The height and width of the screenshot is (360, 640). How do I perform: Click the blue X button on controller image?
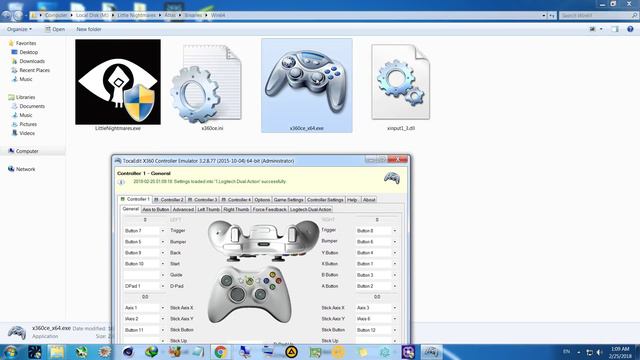point(266,281)
